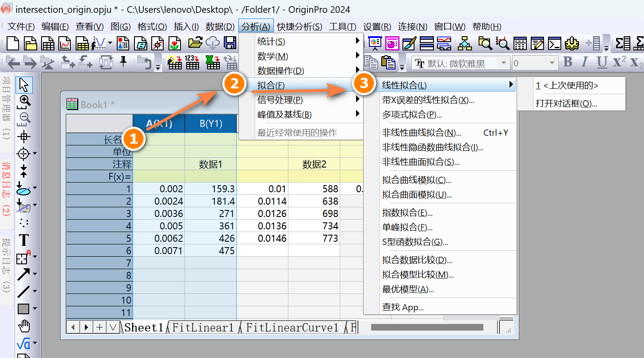Open the font size dropdown

[x=551, y=63]
